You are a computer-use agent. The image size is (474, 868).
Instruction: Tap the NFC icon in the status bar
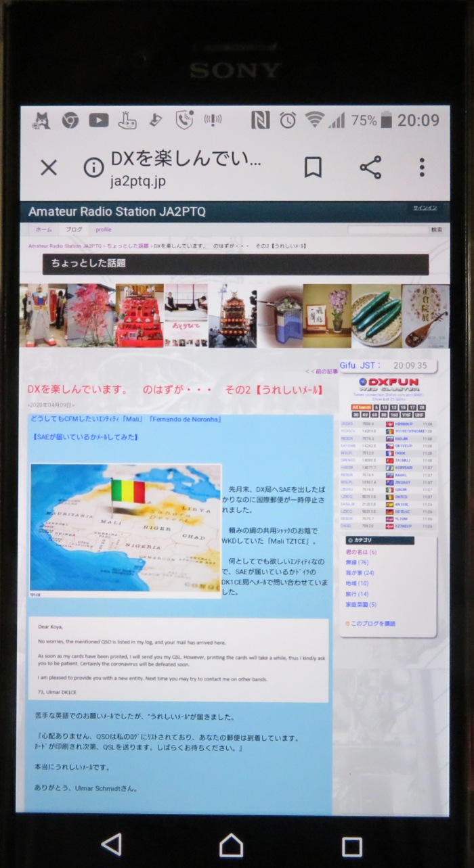[259, 120]
